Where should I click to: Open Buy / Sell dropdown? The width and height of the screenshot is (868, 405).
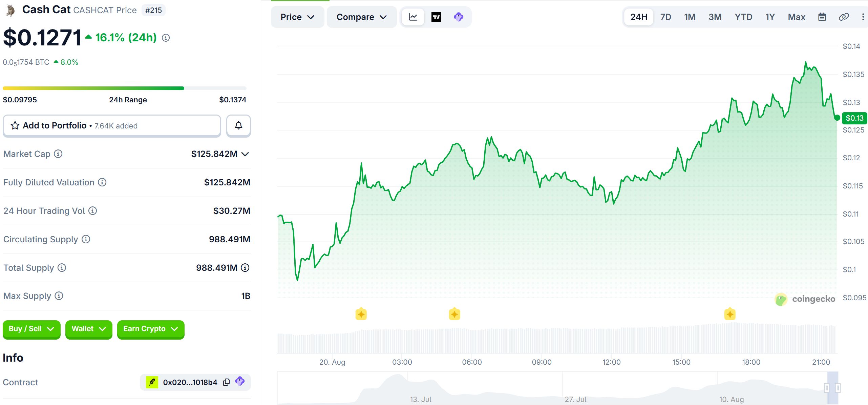(x=31, y=329)
